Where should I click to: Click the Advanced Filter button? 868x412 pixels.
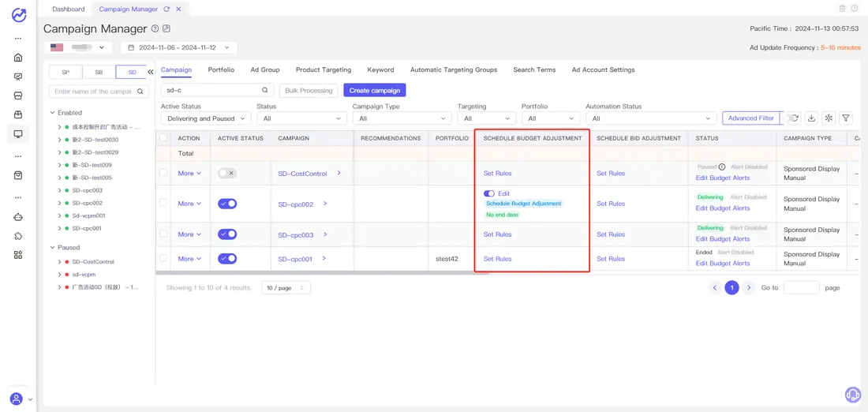(750, 118)
